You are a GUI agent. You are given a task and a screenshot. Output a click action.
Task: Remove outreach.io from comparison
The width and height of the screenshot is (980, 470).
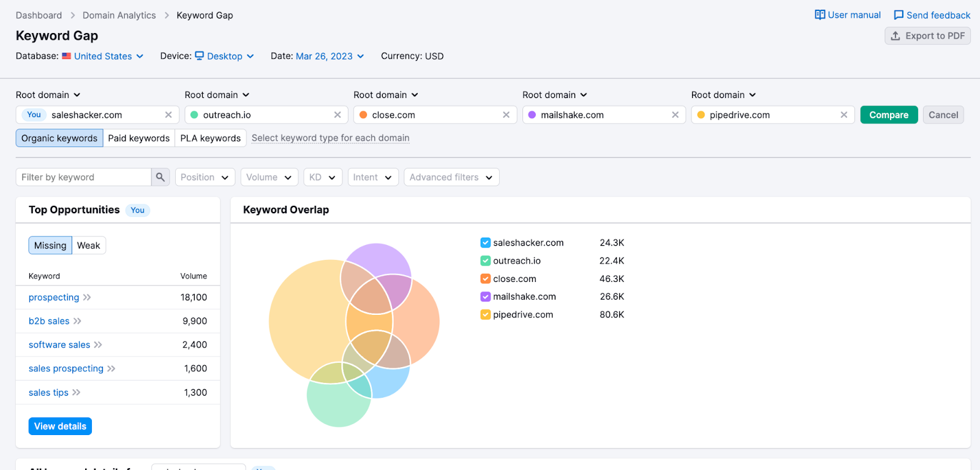337,115
